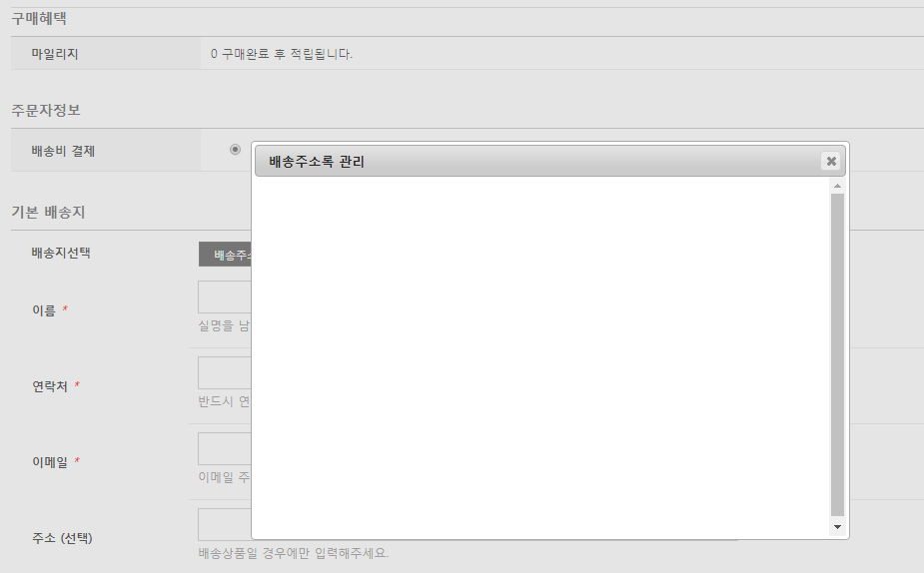Click the 배송비 결제 label
Image resolution: width=924 pixels, height=573 pixels.
click(x=64, y=152)
